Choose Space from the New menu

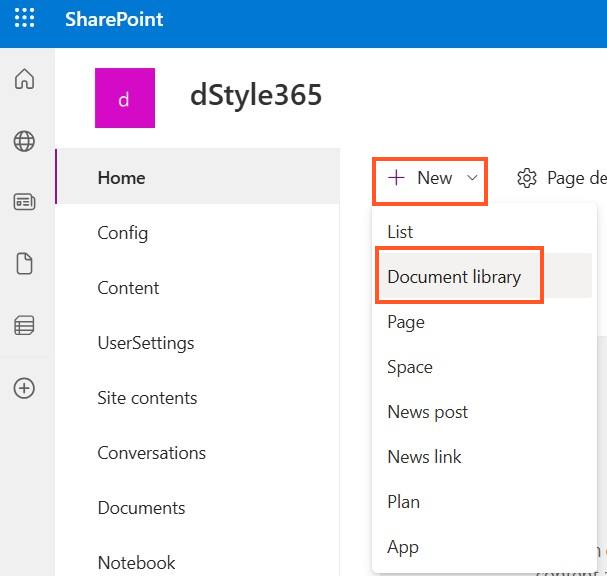tap(482, 367)
